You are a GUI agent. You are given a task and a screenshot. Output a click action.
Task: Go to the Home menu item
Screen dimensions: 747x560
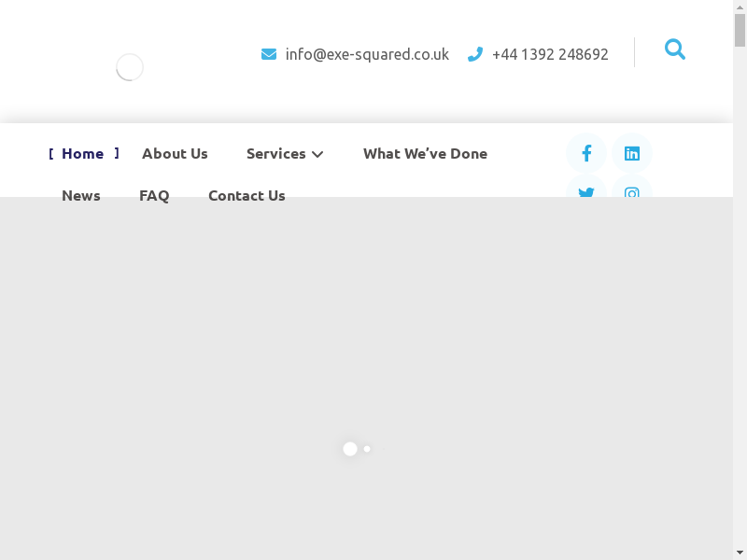point(82,153)
